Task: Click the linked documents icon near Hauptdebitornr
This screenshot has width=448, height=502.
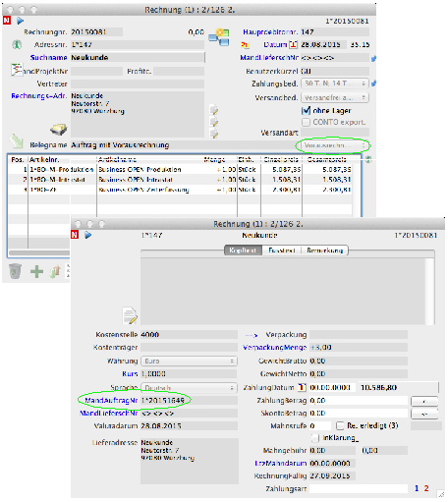Action: point(219,37)
